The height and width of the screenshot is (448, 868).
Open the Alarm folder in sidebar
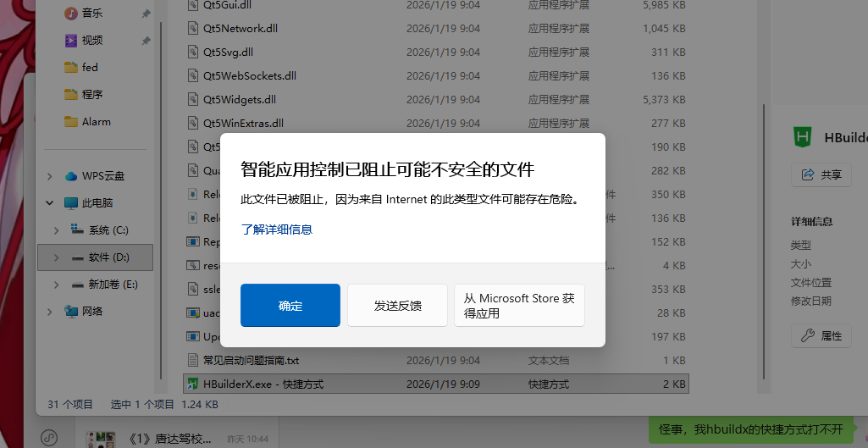(x=96, y=121)
